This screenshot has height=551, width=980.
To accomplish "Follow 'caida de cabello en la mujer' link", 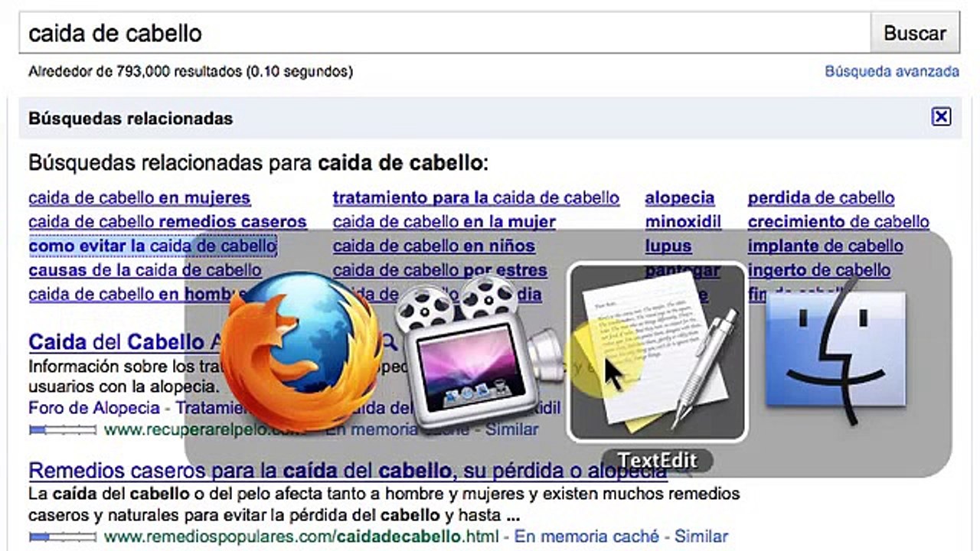I will pyautogui.click(x=444, y=222).
